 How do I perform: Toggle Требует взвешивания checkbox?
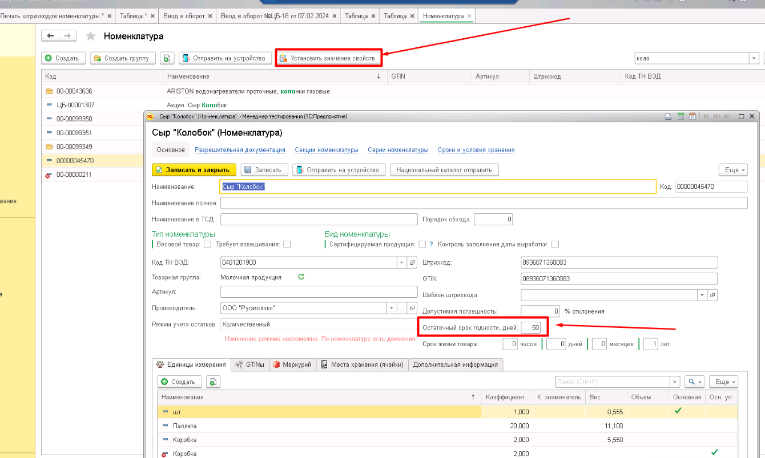(287, 244)
